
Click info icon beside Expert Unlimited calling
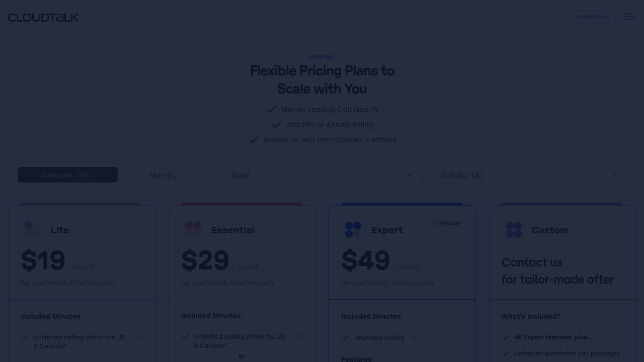415,337
